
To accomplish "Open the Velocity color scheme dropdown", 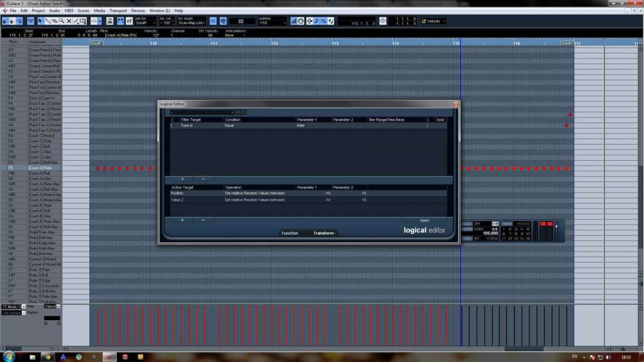I will (x=434, y=21).
